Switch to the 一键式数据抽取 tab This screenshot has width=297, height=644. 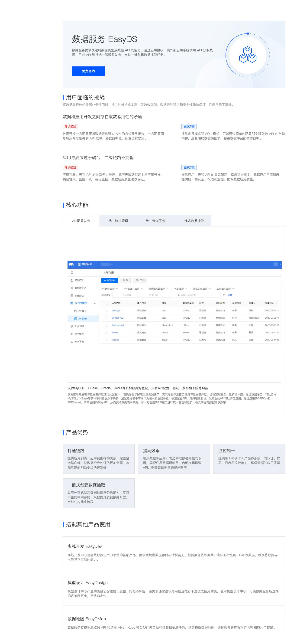[192, 221]
